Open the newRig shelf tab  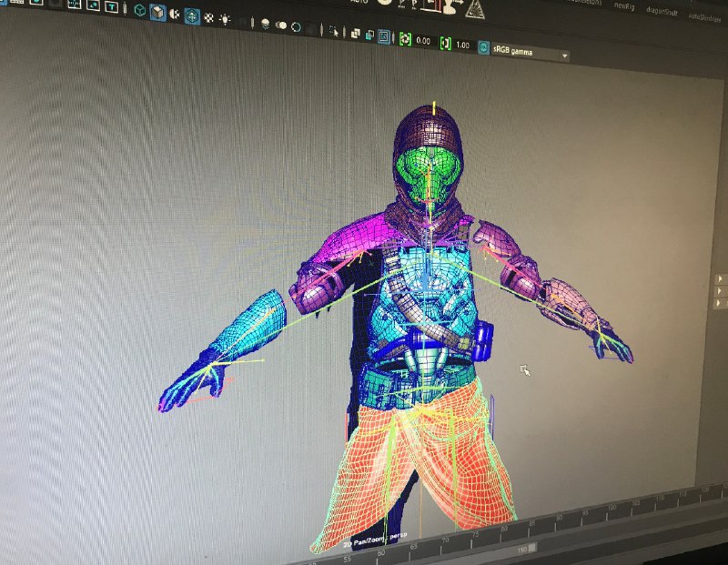pyautogui.click(x=624, y=6)
